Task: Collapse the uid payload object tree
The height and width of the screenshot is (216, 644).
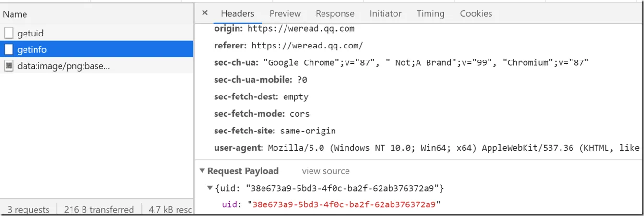Action: (209, 188)
